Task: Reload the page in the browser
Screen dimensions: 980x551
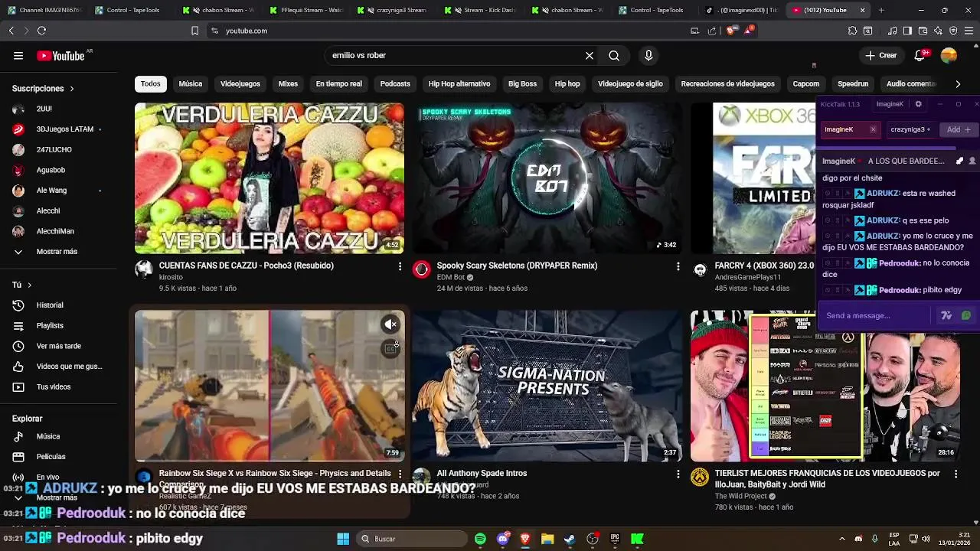Action: 41,31
